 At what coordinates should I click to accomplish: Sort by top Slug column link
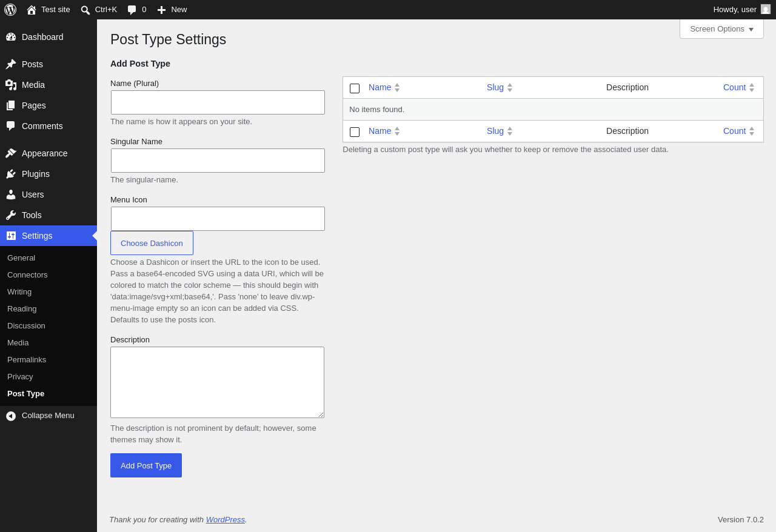495,87
